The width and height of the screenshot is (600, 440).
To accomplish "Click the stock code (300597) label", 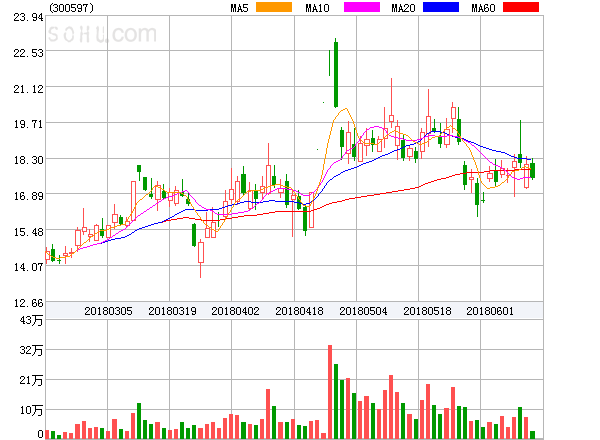I will 72,8.
